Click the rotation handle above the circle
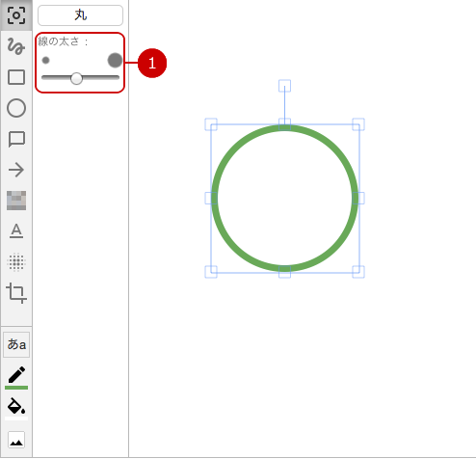This screenshot has height=459, width=476. click(x=284, y=86)
